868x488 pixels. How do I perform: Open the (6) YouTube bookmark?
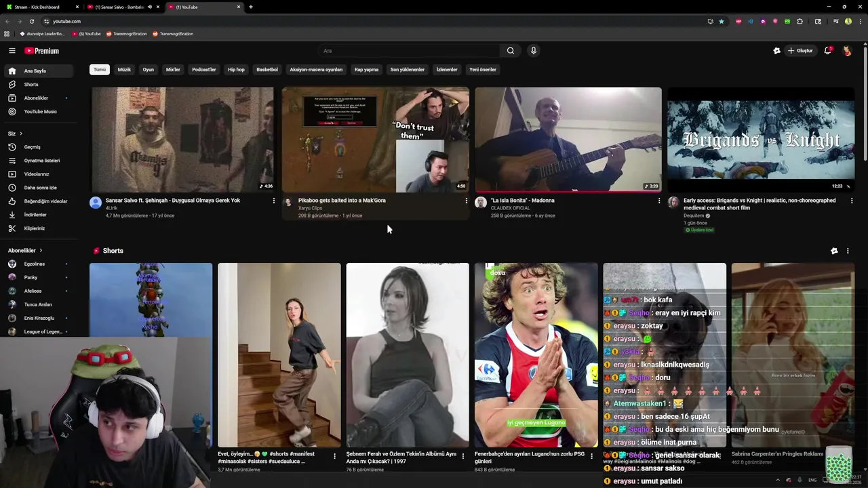(x=86, y=34)
